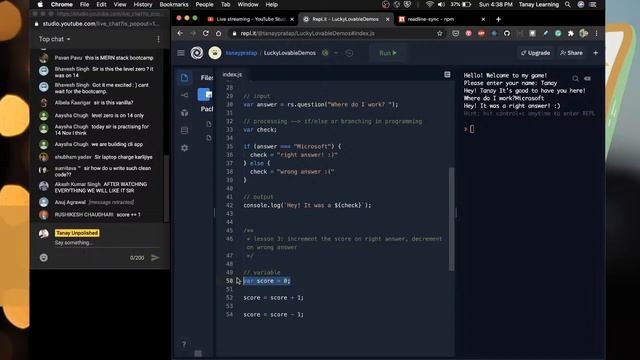Click line 33 'var check;'

click(x=260, y=130)
